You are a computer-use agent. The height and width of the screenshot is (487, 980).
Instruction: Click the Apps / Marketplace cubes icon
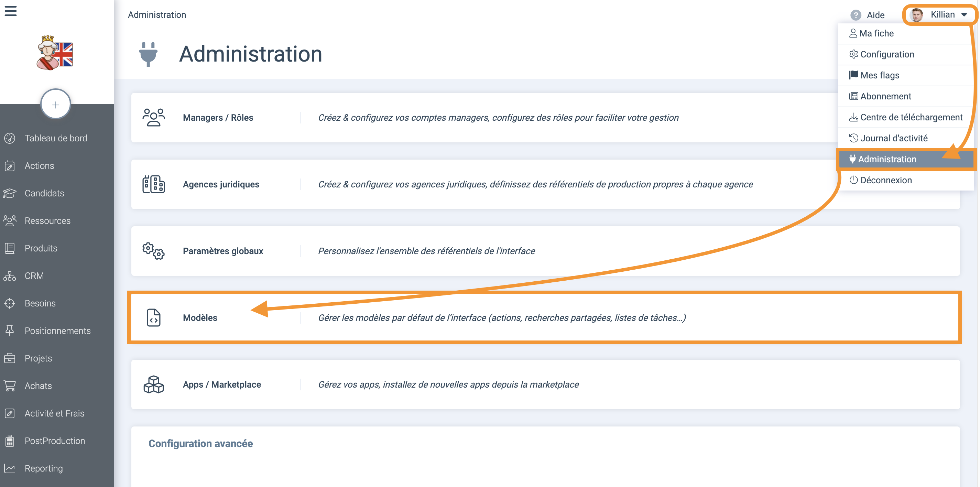pos(153,384)
